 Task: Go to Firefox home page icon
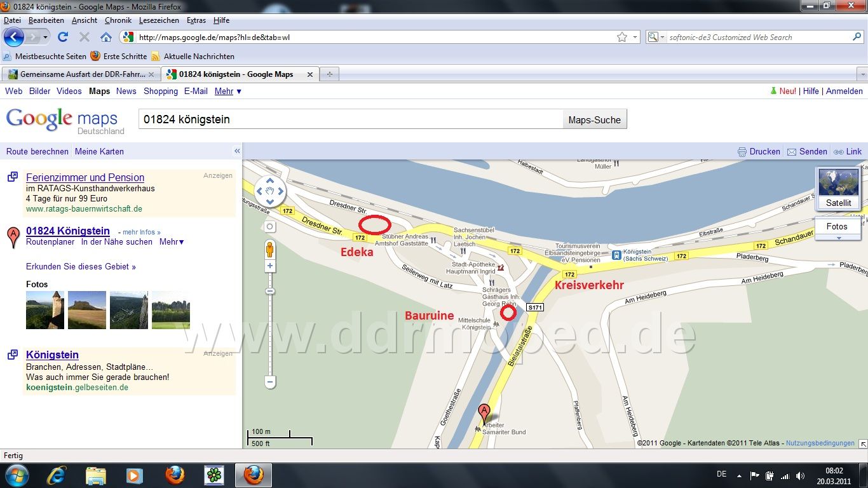click(106, 37)
